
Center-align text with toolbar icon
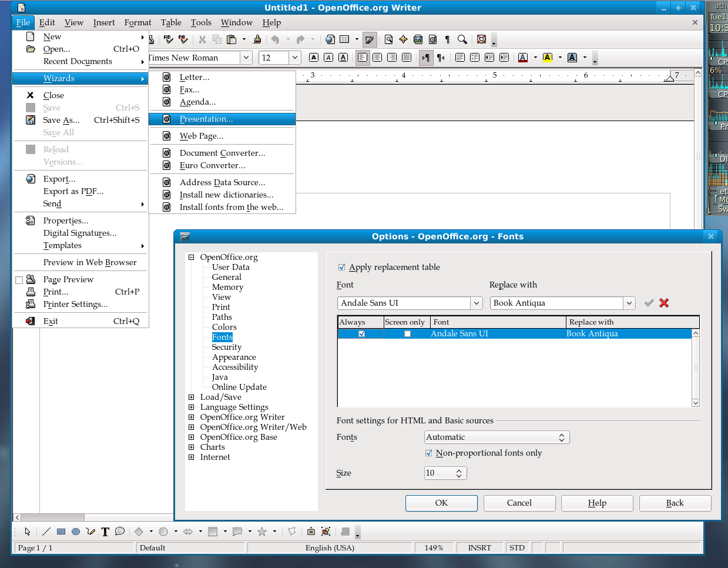[377, 58]
